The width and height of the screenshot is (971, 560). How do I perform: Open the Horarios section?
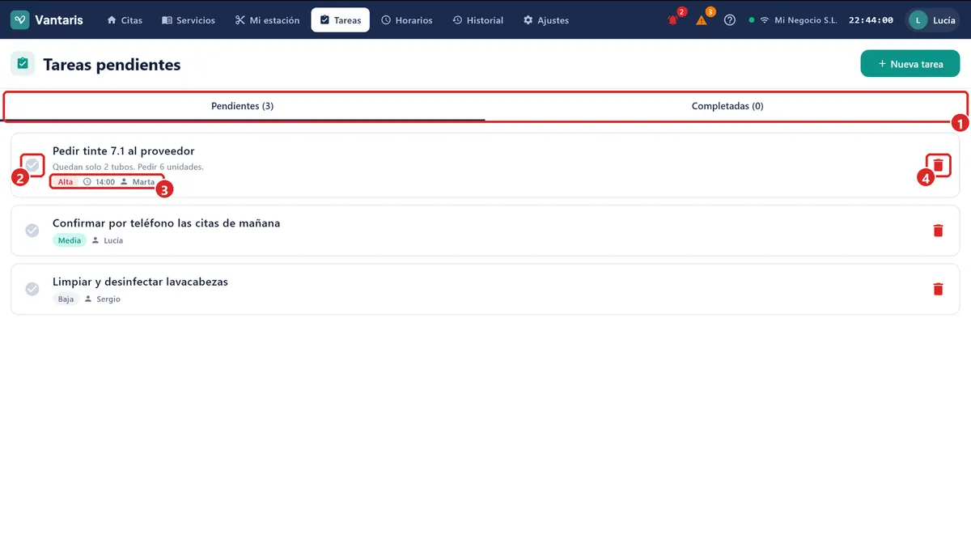406,20
